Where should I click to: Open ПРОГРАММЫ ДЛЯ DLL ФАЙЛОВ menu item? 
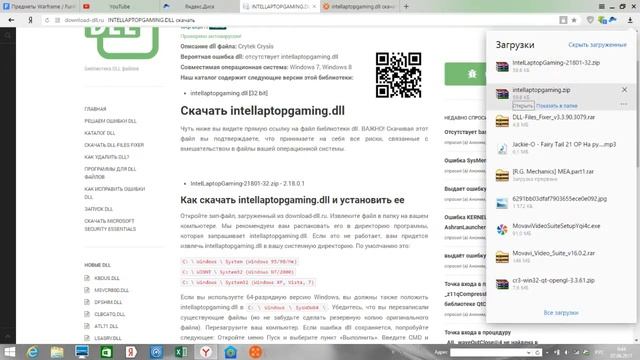click(110, 173)
